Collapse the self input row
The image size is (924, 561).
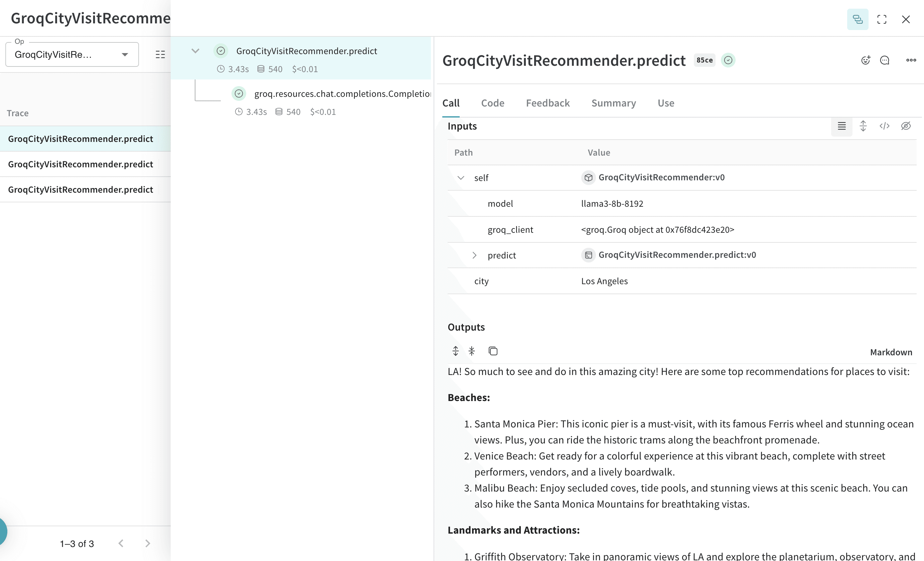(461, 178)
